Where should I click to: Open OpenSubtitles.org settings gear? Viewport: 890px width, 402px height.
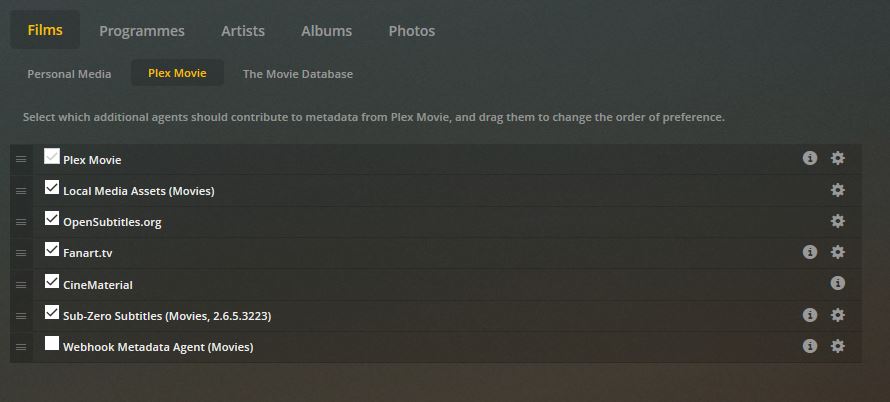point(838,221)
